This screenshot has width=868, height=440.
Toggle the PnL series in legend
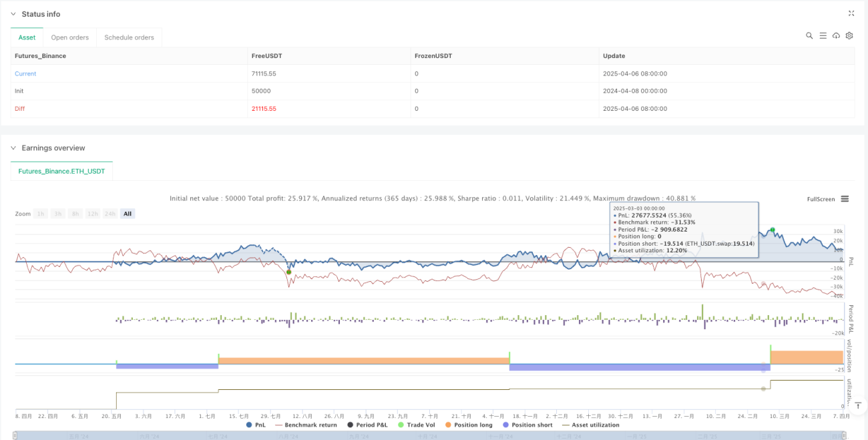click(256, 425)
